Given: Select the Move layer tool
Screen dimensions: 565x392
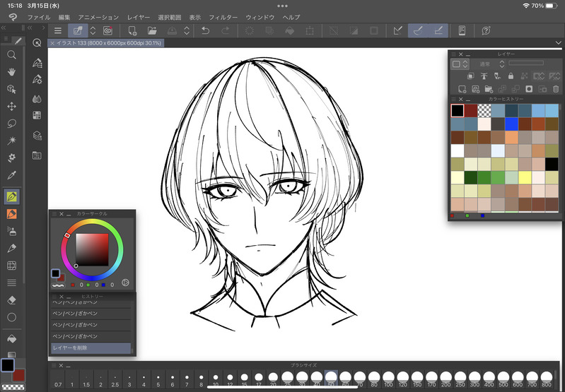Looking at the screenshot, I should point(11,106).
